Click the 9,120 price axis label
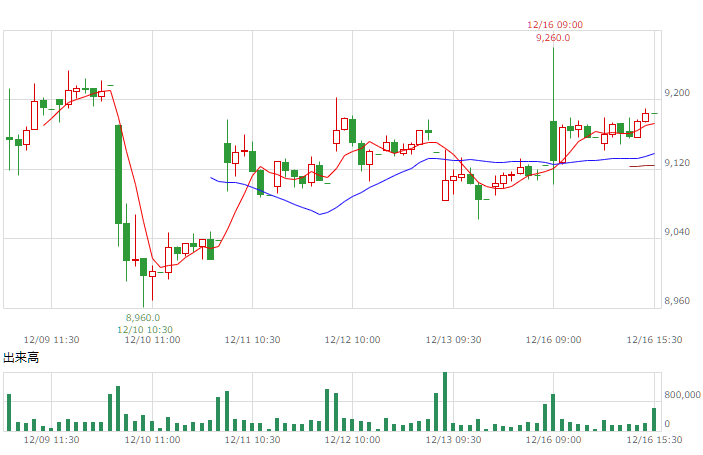Viewport: 703px width, 455px height. coord(677,162)
